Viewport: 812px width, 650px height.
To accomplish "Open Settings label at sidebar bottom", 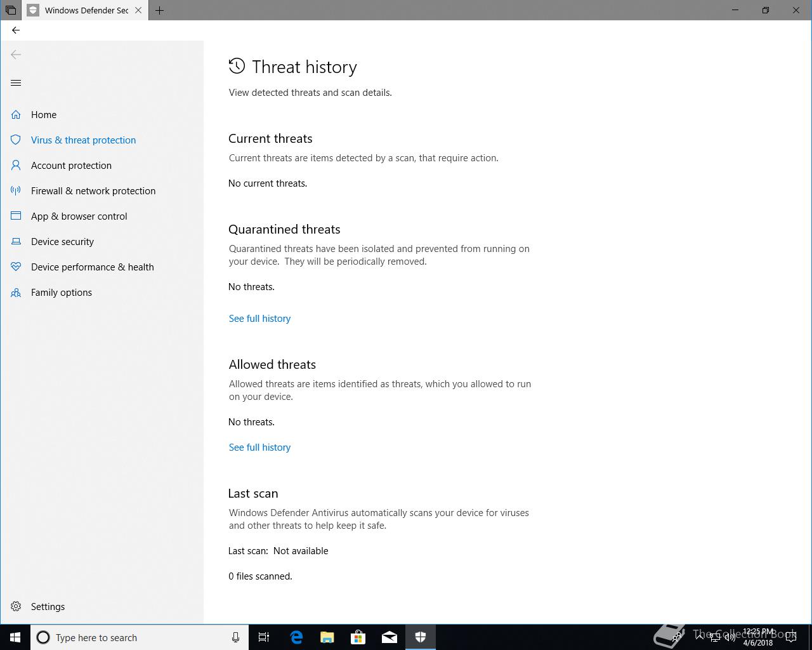I will pyautogui.click(x=48, y=607).
